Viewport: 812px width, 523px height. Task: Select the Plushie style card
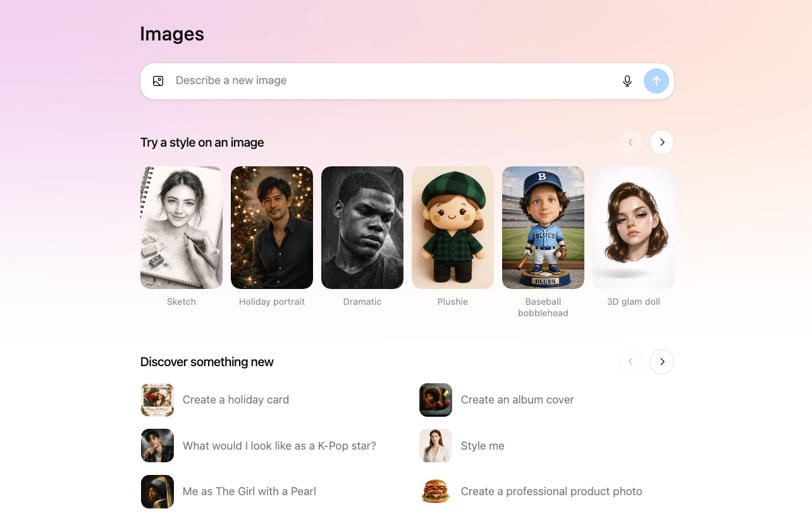click(453, 228)
